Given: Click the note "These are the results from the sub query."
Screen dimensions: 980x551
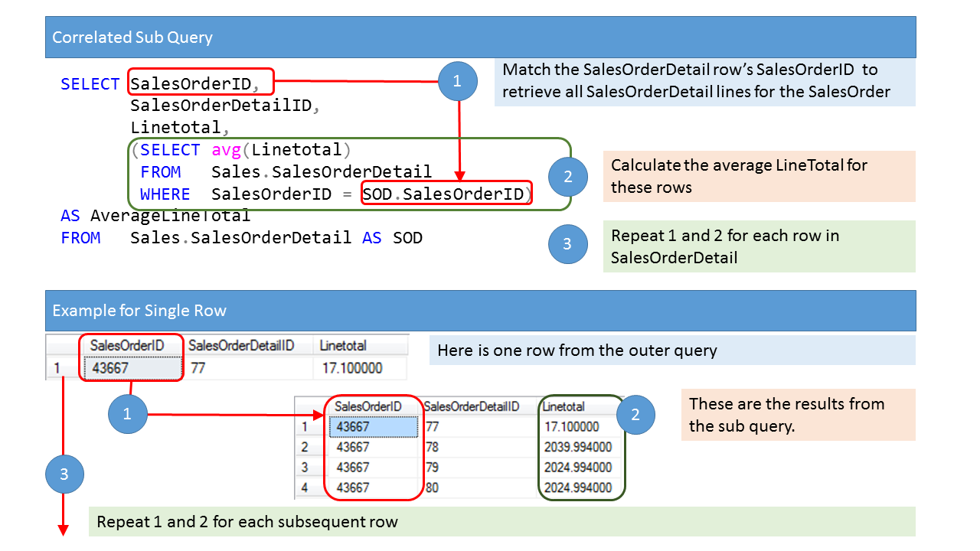Looking at the screenshot, I should click(798, 415).
